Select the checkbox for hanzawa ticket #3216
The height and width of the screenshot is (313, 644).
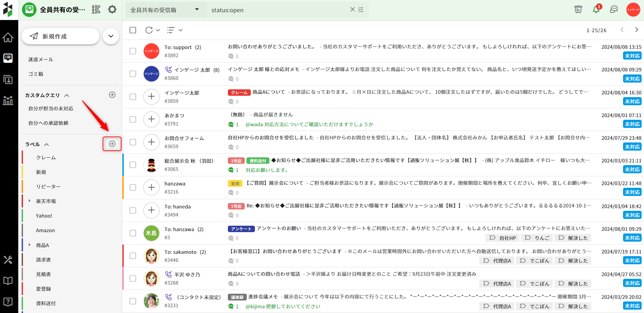pos(133,187)
